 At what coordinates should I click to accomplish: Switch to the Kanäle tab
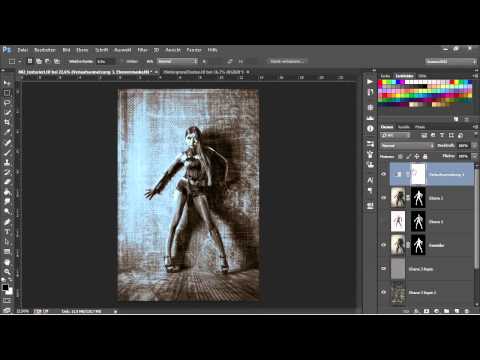[x=404, y=127]
